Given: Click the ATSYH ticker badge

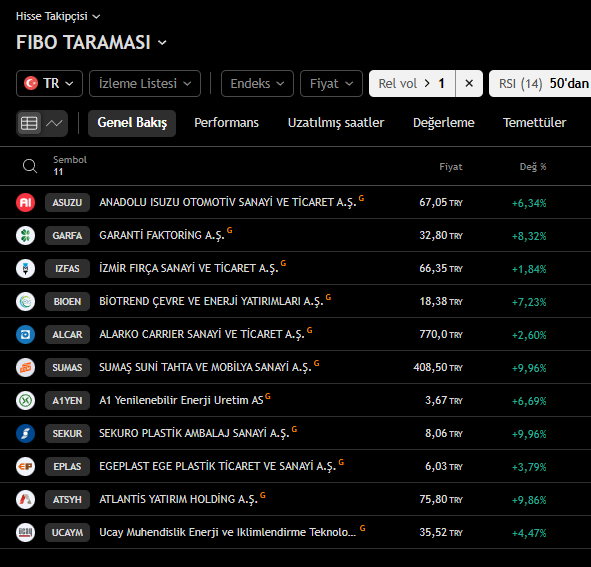Looking at the screenshot, I should [x=67, y=499].
